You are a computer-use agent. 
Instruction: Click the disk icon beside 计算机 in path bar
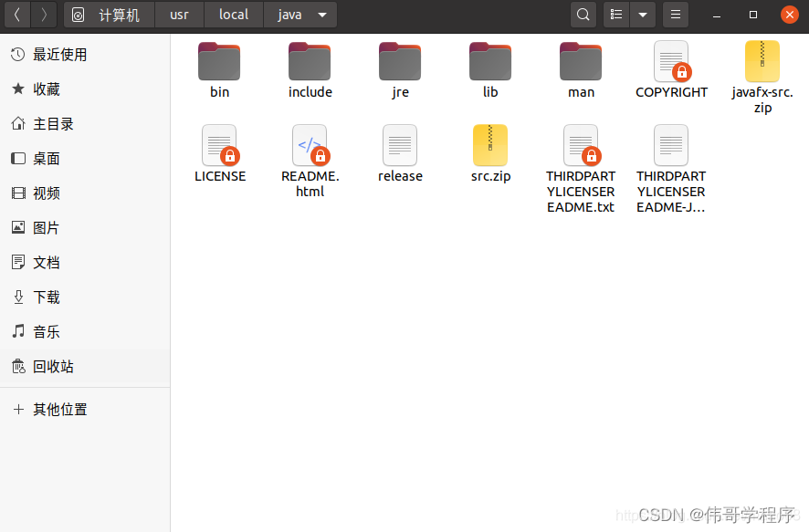[x=78, y=15]
